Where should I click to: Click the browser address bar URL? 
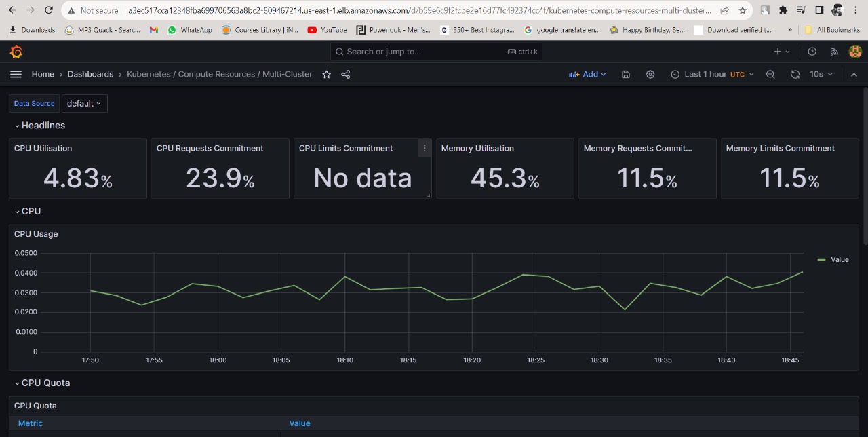pyautogui.click(x=420, y=10)
